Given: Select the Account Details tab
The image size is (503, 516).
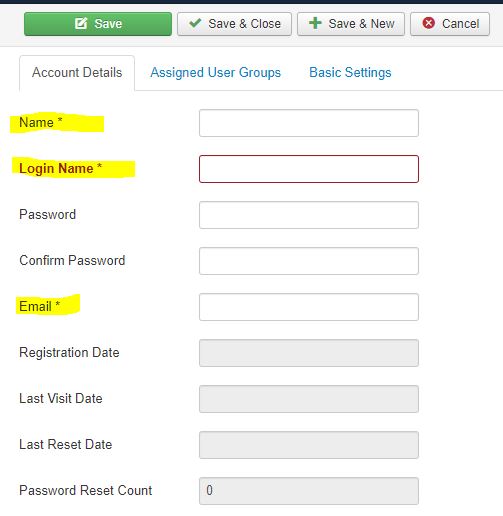Looking at the screenshot, I should pos(77,73).
